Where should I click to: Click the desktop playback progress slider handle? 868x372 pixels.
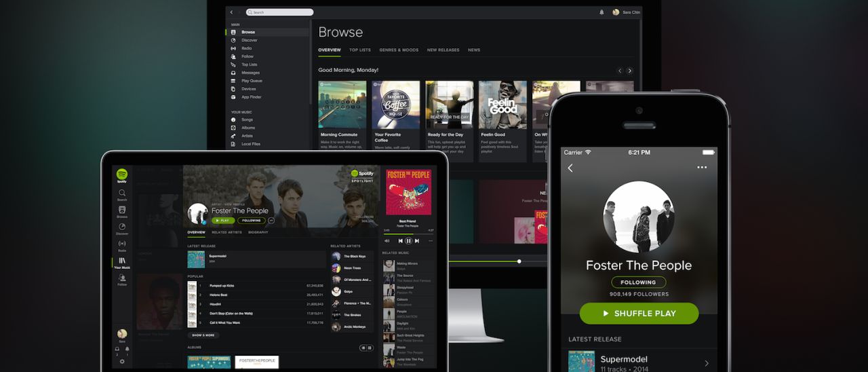(x=519, y=261)
